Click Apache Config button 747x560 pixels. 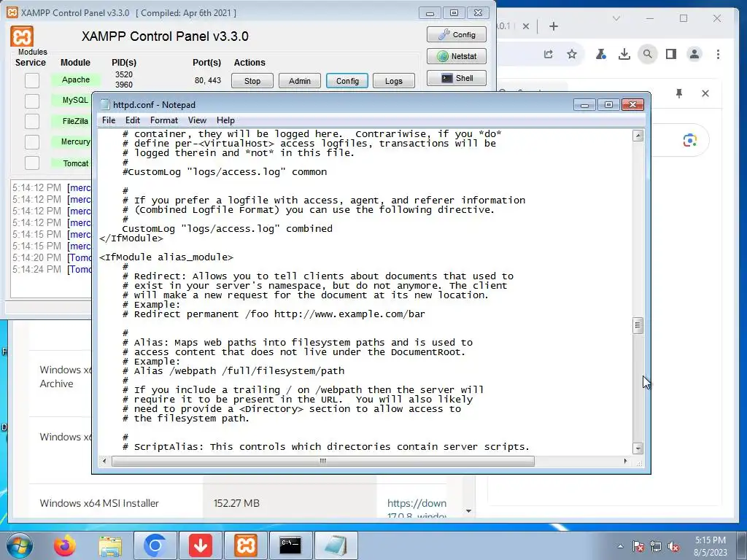[347, 81]
